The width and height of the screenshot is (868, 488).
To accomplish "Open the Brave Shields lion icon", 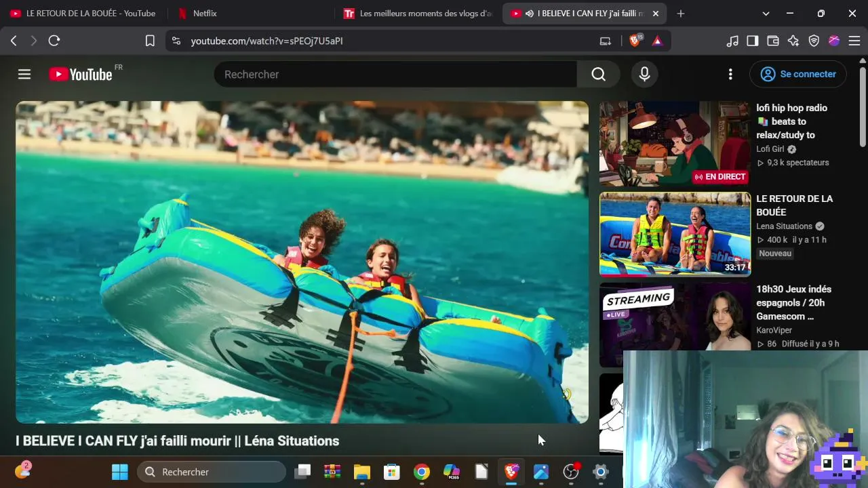I will (x=635, y=41).
